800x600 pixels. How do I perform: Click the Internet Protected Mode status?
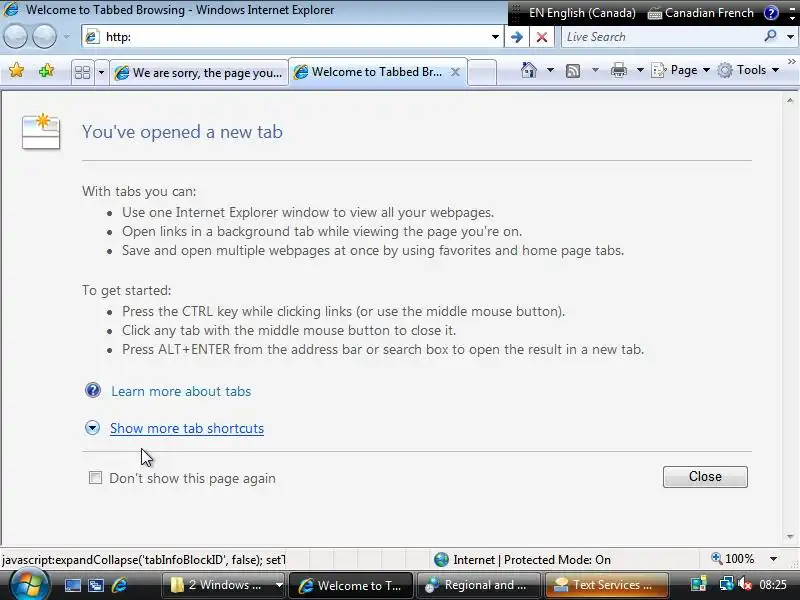tap(522, 560)
